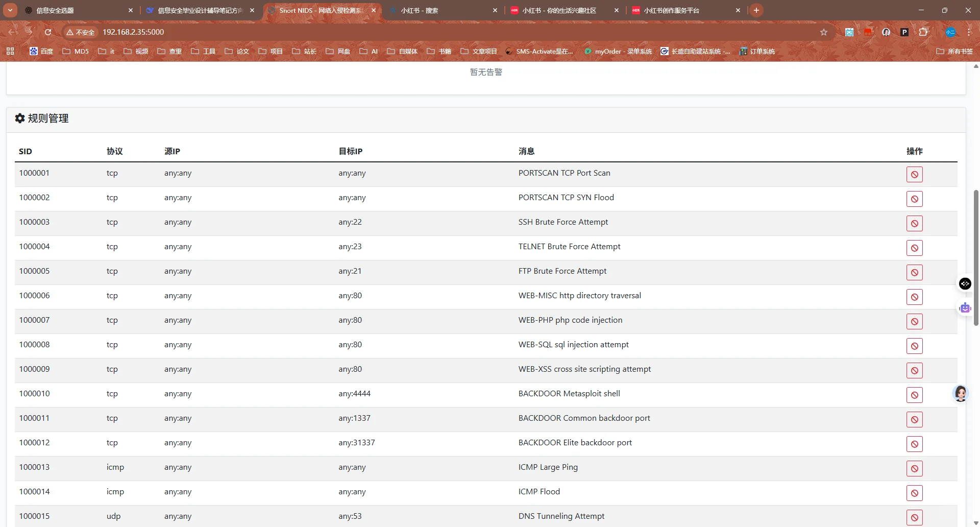Disable rule 1000002 PORTSCAN TCP SYN Flood
The width and height of the screenshot is (980, 527).
point(914,199)
